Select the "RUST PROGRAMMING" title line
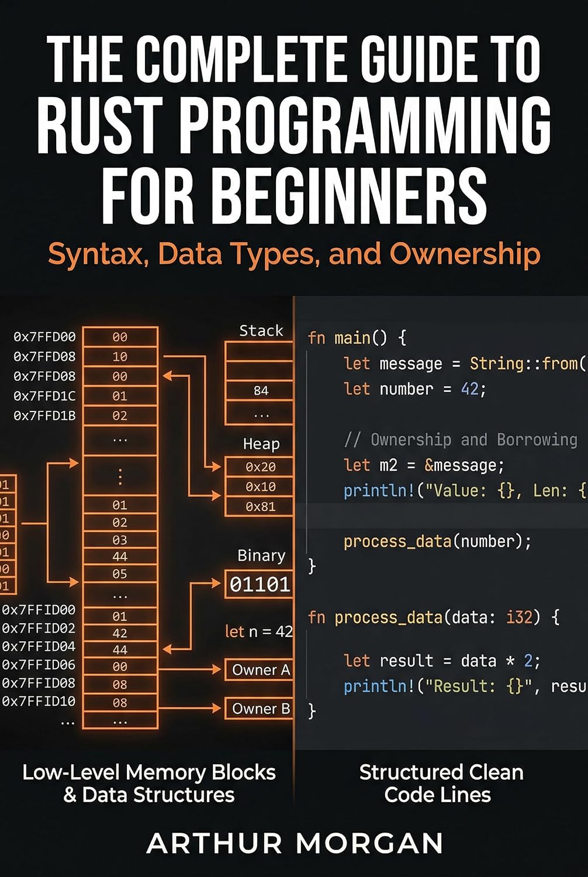Screen dimensions: 588x877 [294, 126]
